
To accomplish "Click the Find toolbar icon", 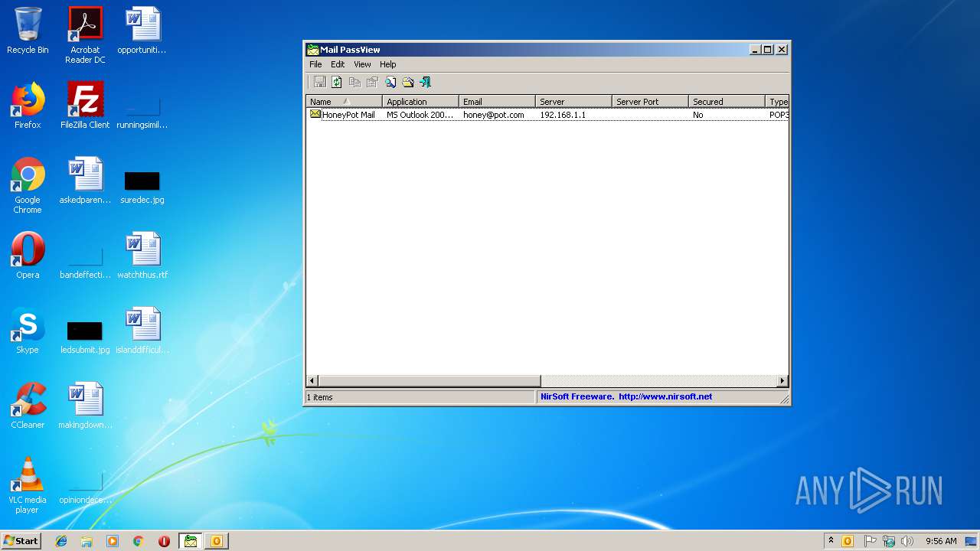I will click(390, 82).
